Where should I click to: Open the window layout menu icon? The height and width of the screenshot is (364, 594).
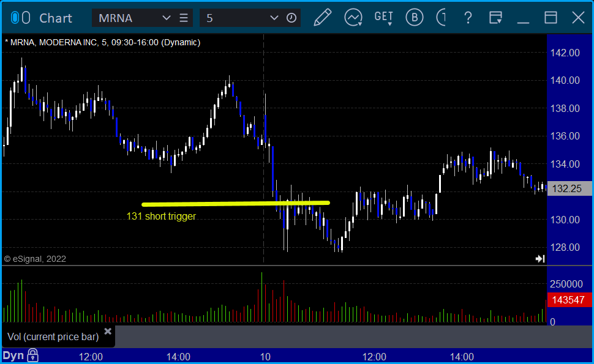click(495, 18)
